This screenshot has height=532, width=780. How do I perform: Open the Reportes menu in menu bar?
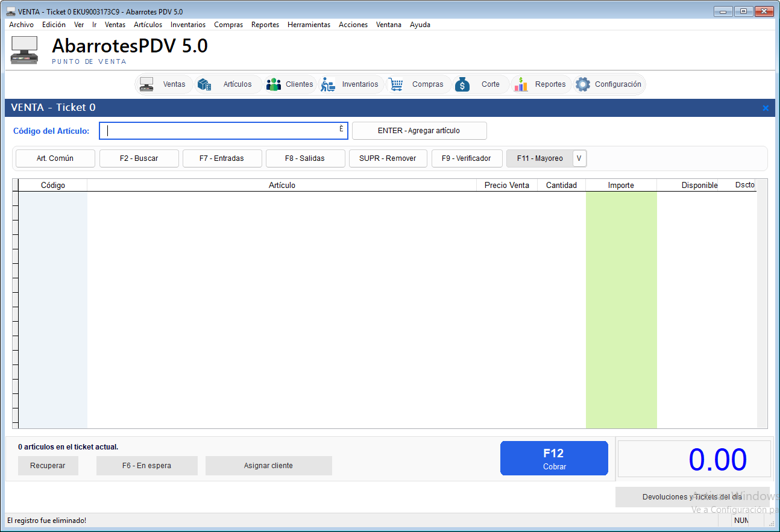265,25
